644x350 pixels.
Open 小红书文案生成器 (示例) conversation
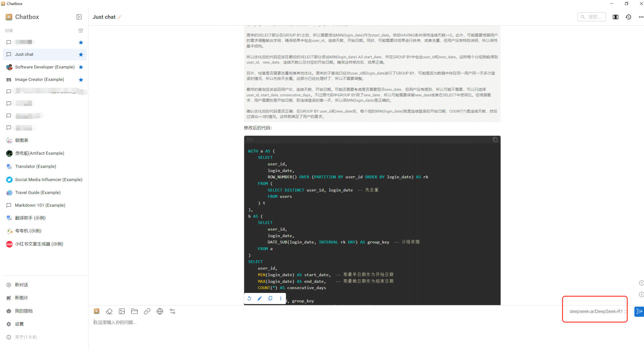[x=45, y=244]
